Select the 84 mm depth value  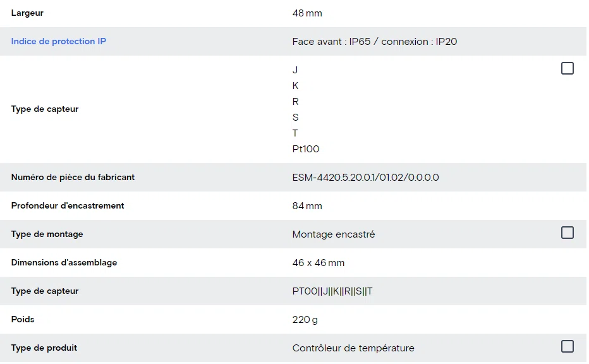(307, 206)
